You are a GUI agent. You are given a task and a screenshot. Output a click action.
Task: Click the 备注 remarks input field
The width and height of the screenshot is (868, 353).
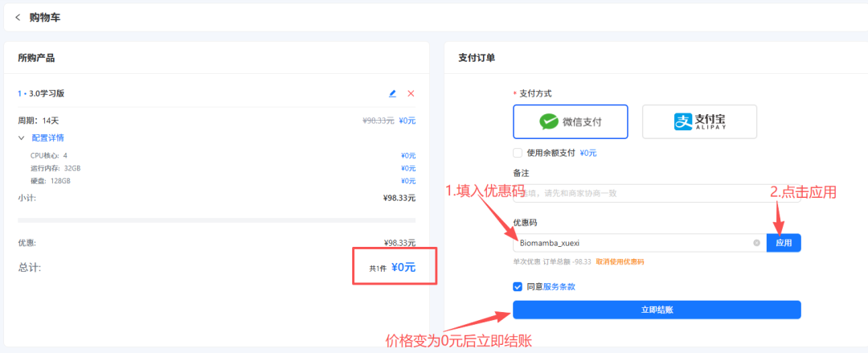tap(657, 194)
